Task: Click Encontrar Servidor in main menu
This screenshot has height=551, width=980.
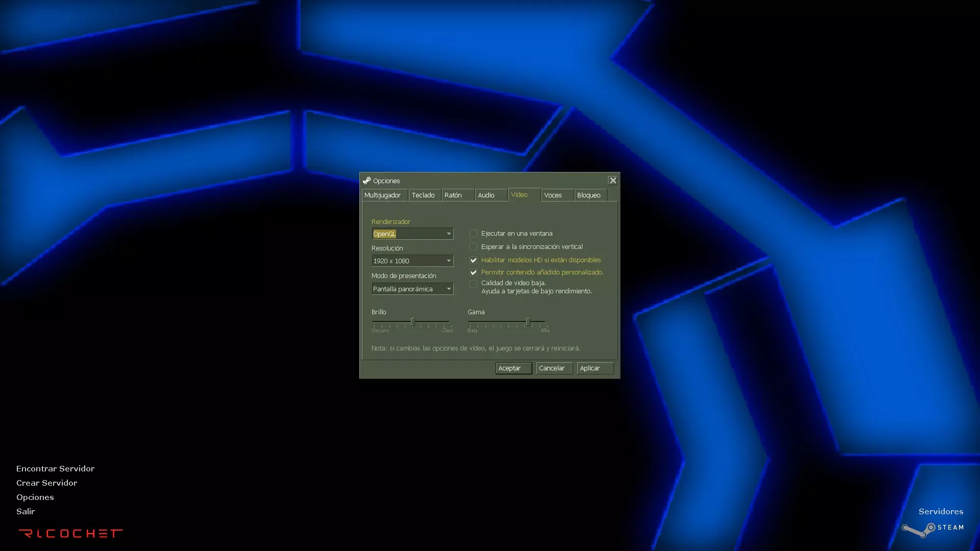Action: (55, 468)
